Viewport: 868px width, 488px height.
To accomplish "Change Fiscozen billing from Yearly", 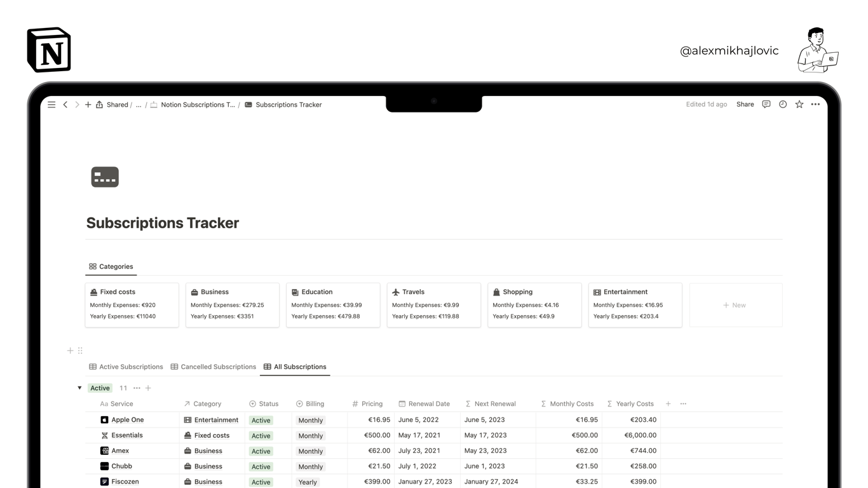I will click(308, 482).
